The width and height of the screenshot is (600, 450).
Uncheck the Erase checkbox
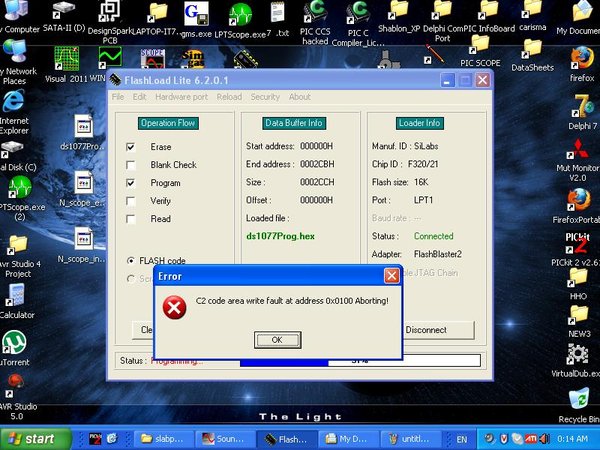(130, 147)
